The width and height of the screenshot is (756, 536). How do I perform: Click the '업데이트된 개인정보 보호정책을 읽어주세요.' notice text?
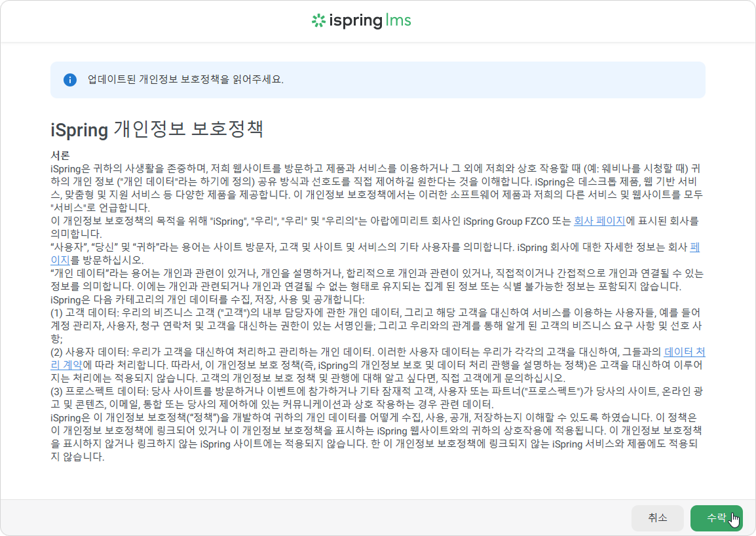point(185,79)
